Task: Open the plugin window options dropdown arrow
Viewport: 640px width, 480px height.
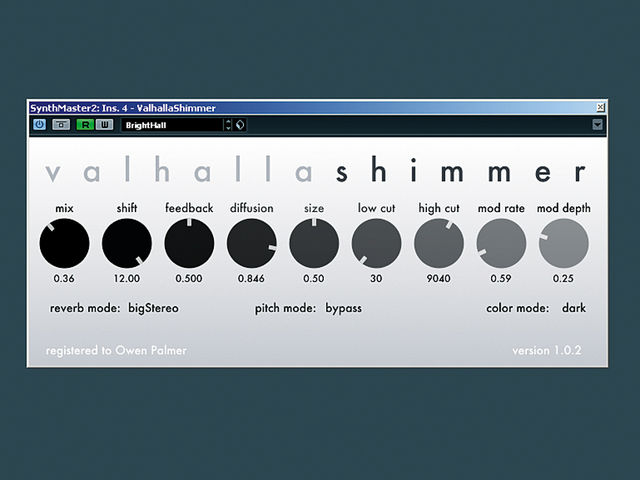Action: click(x=597, y=124)
